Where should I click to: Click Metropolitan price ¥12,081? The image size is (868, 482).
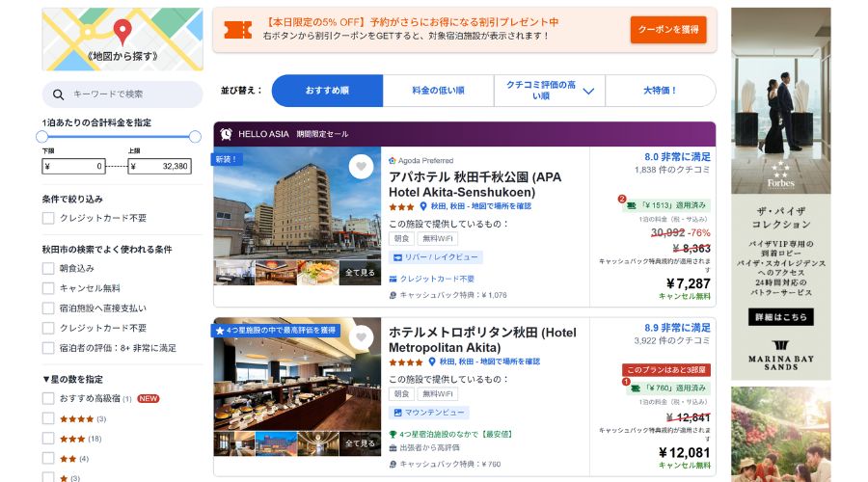684,453
